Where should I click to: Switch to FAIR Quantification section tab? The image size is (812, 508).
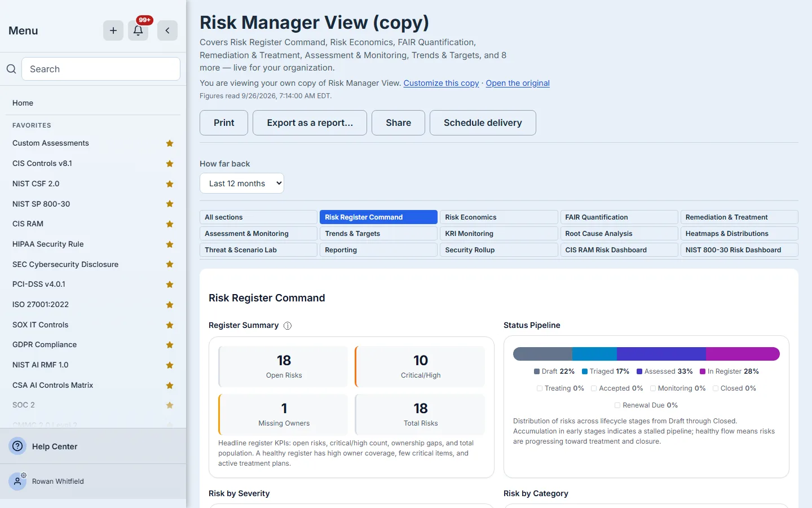[x=619, y=217]
